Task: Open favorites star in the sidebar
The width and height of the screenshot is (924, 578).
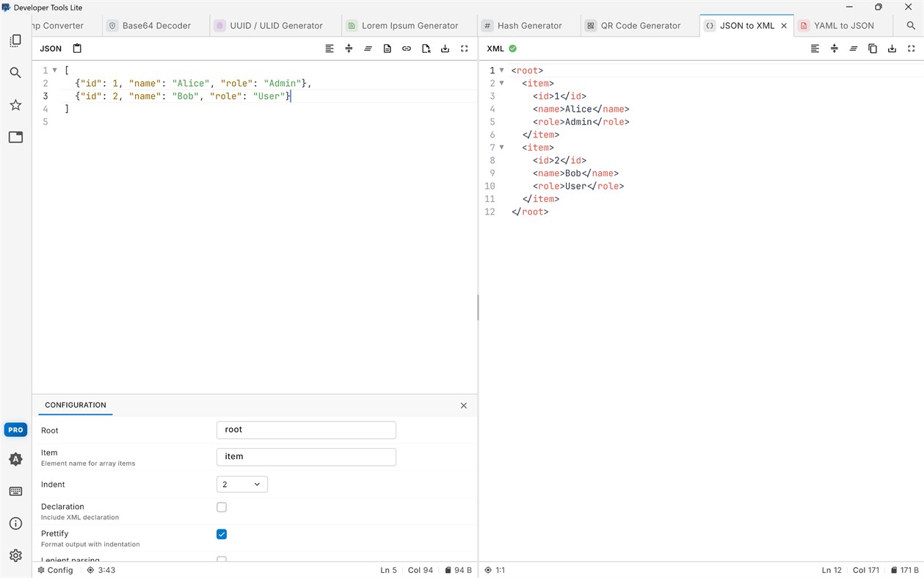Action: 15,105
